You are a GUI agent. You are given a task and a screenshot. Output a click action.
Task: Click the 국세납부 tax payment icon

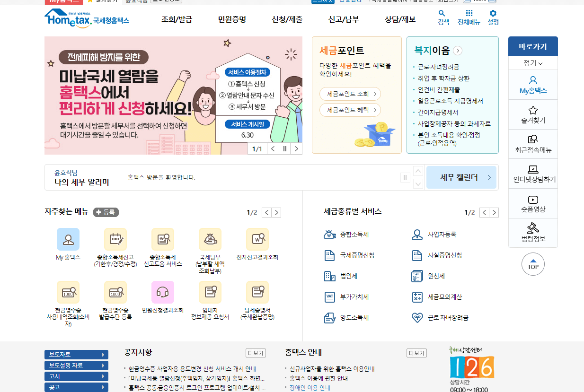(210, 239)
